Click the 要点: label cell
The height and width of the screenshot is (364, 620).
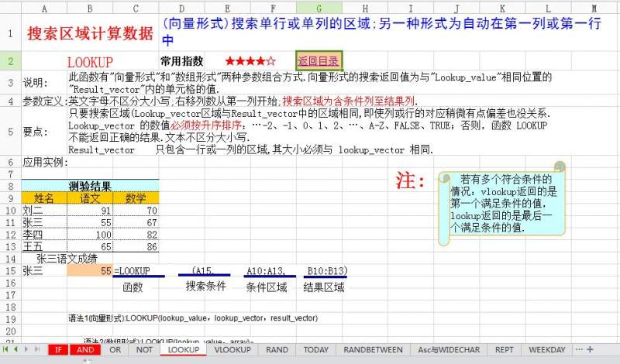coord(35,132)
